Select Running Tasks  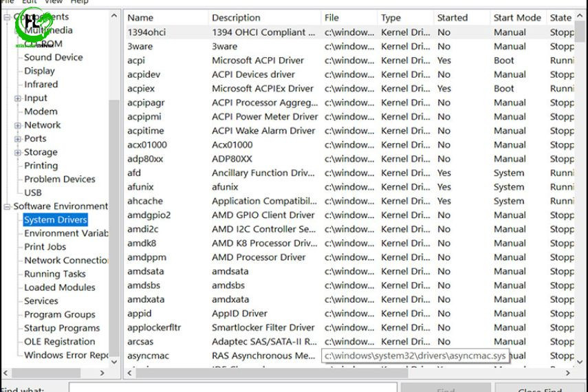55,274
